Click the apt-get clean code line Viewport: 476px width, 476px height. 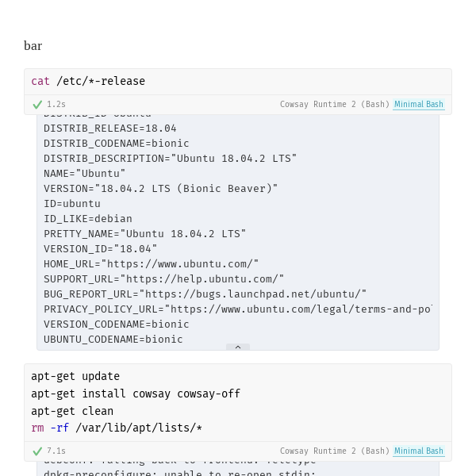click(x=72, y=411)
